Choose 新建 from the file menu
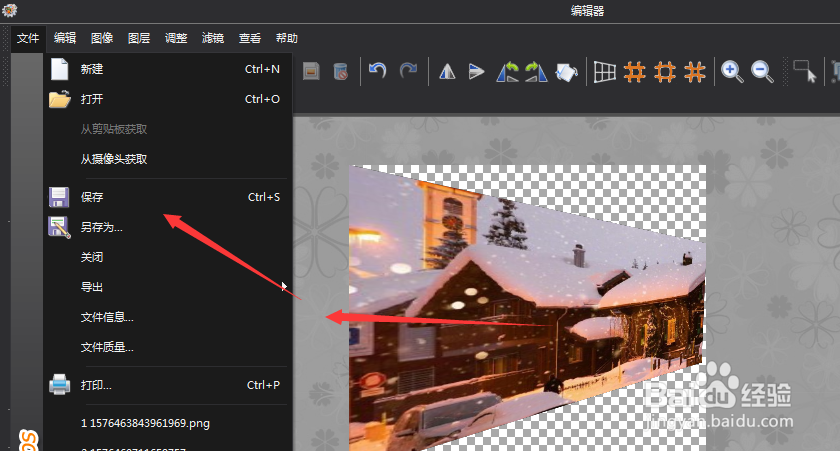This screenshot has height=451, width=840. (167, 69)
